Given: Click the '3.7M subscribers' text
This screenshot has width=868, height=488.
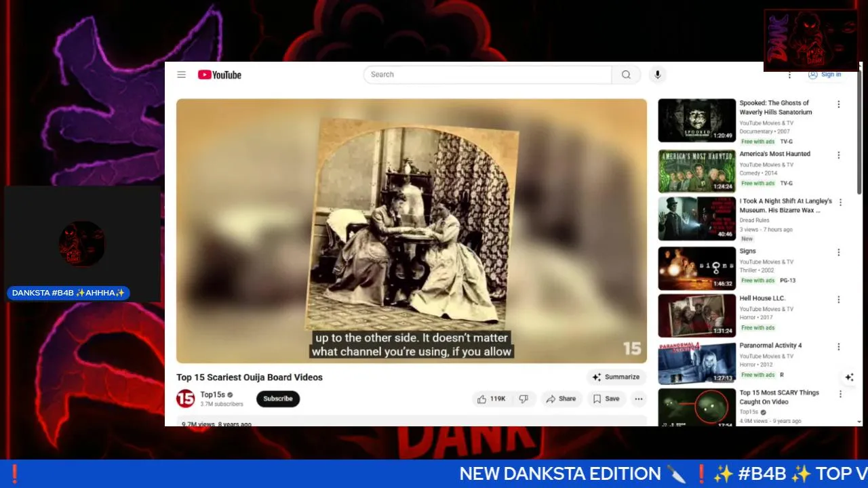Looking at the screenshot, I should pos(222,404).
